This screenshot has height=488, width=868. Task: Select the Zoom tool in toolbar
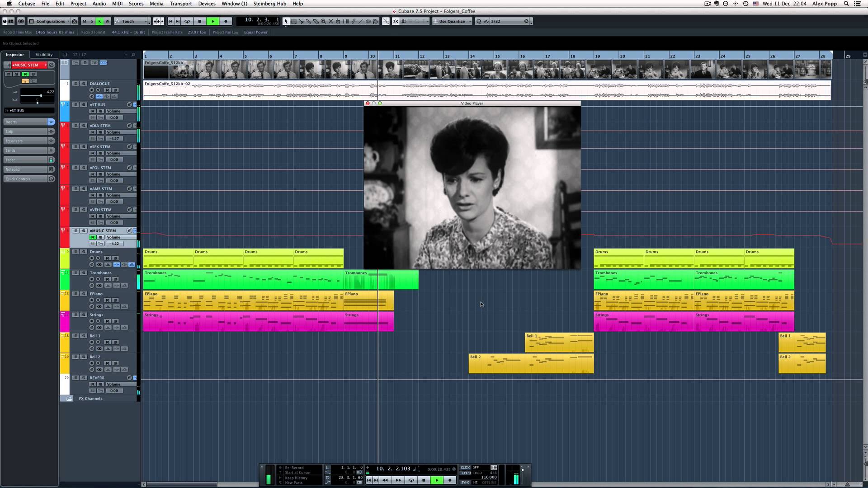point(323,21)
